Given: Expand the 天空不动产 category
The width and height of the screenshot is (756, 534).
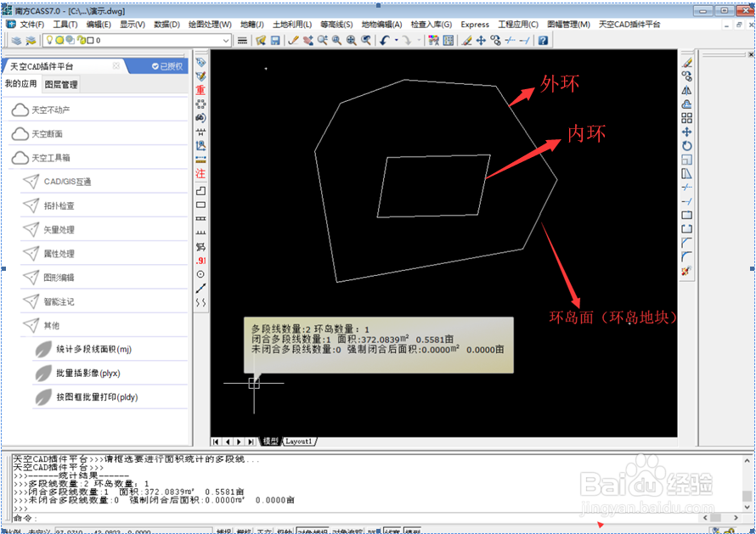Looking at the screenshot, I should (98, 110).
